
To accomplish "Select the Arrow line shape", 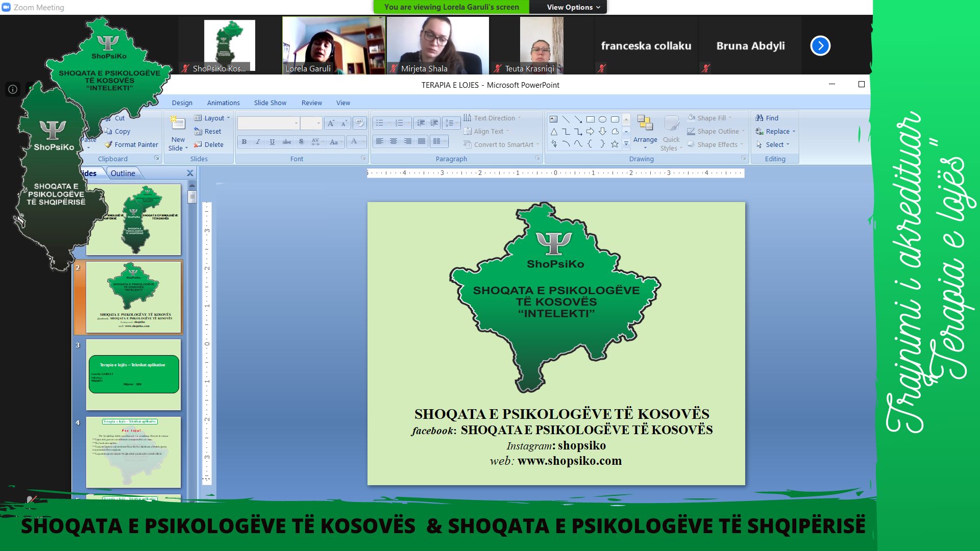I will click(x=578, y=119).
